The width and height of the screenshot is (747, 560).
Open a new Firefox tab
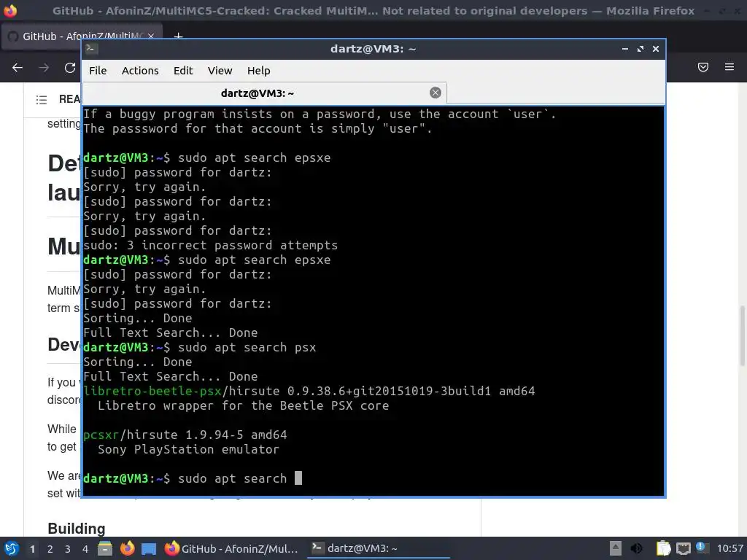(178, 36)
